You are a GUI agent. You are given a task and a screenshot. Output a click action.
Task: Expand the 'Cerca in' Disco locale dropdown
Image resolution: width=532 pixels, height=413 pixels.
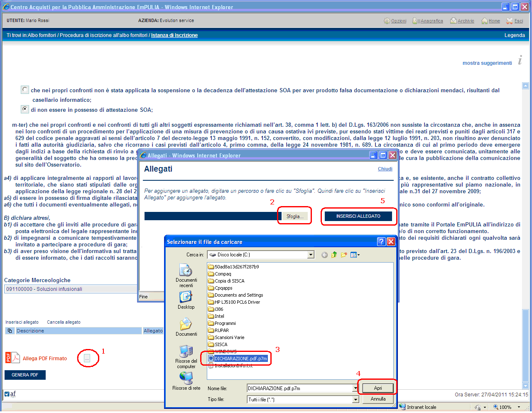311,255
